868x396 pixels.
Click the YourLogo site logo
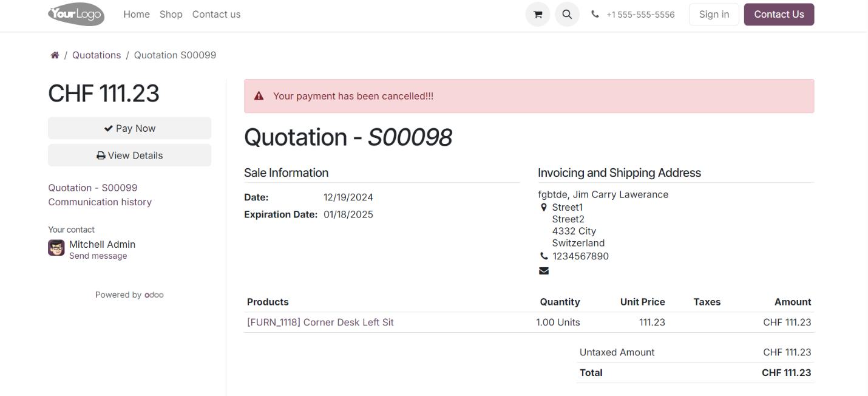click(x=76, y=14)
